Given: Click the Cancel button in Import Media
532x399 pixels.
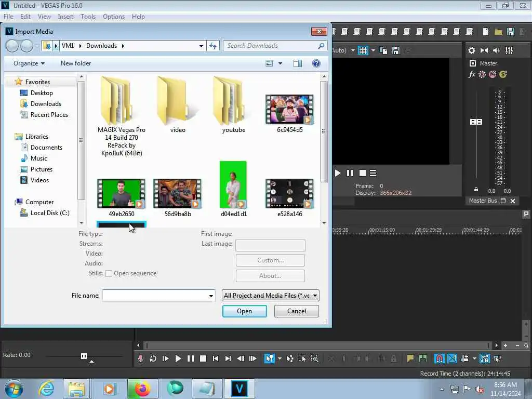Looking at the screenshot, I should click(297, 311).
